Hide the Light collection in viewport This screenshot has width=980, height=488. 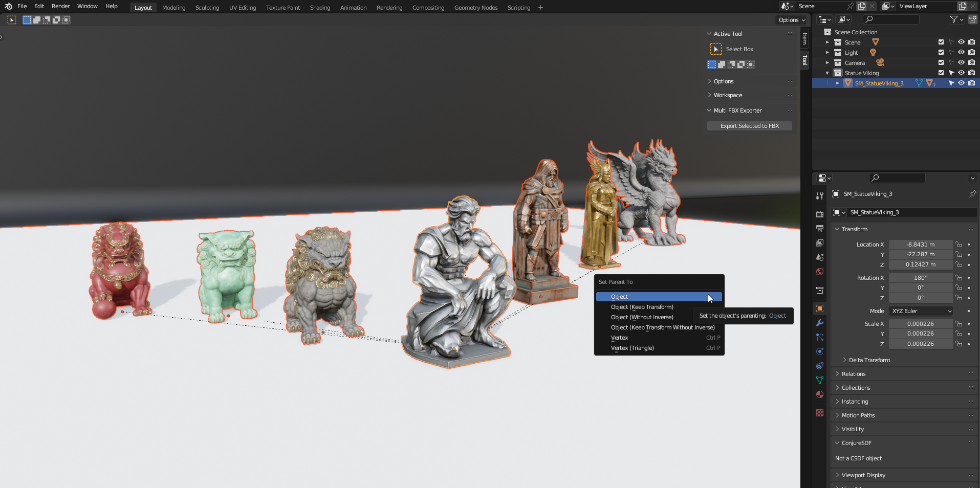tap(962, 53)
